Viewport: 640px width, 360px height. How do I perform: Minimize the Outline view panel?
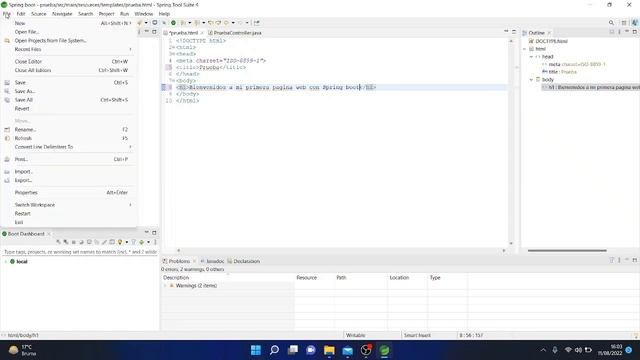pos(627,32)
